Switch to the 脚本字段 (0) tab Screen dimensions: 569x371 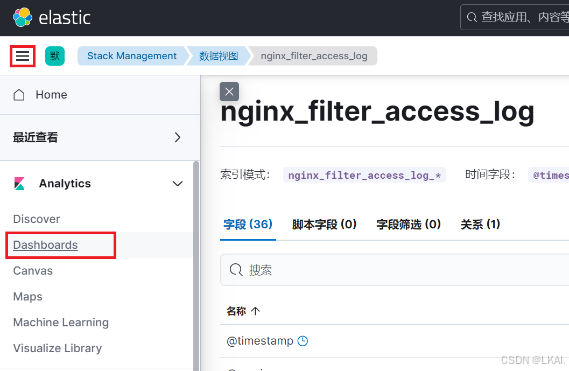click(324, 224)
